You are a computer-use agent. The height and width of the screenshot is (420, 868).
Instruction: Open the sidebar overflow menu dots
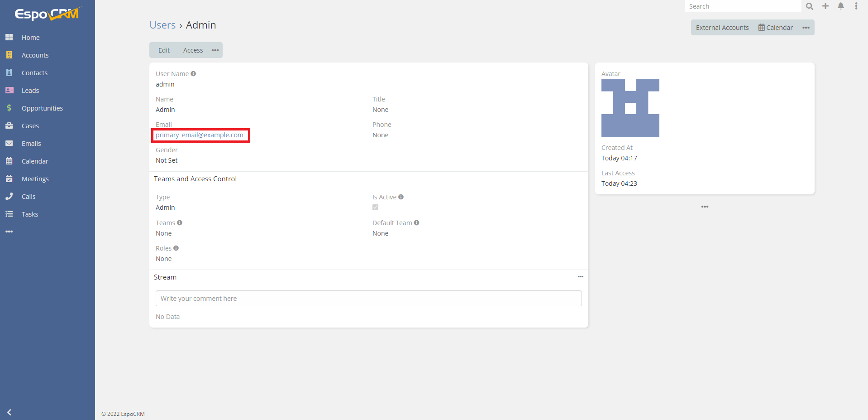10,232
